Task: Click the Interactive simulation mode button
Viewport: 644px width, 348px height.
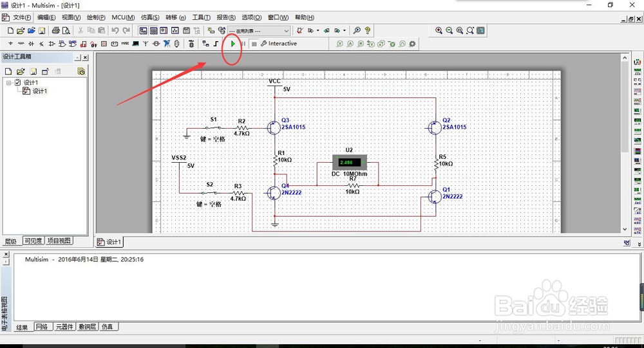Action: 279,44
